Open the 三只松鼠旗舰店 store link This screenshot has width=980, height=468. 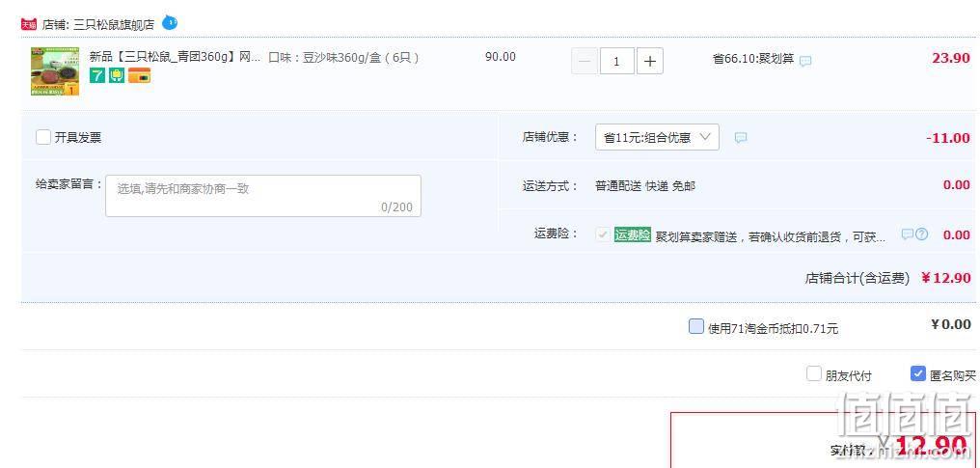pos(114,25)
